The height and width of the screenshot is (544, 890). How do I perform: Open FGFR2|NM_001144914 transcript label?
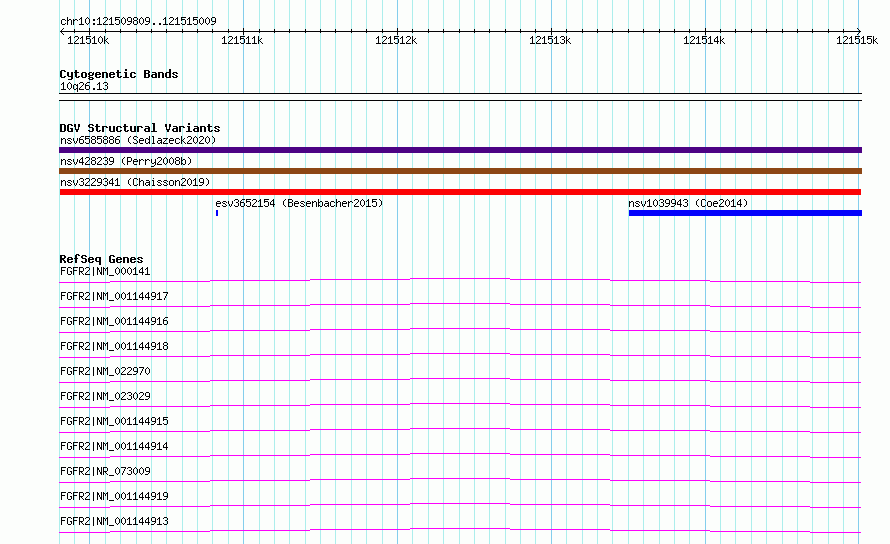(114, 446)
